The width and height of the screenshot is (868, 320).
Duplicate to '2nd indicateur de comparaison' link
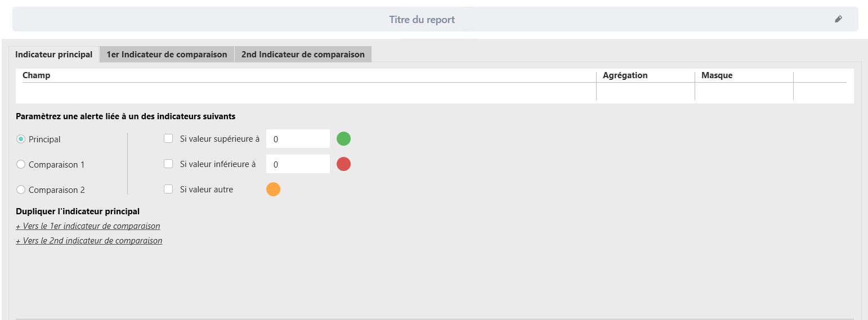click(89, 241)
